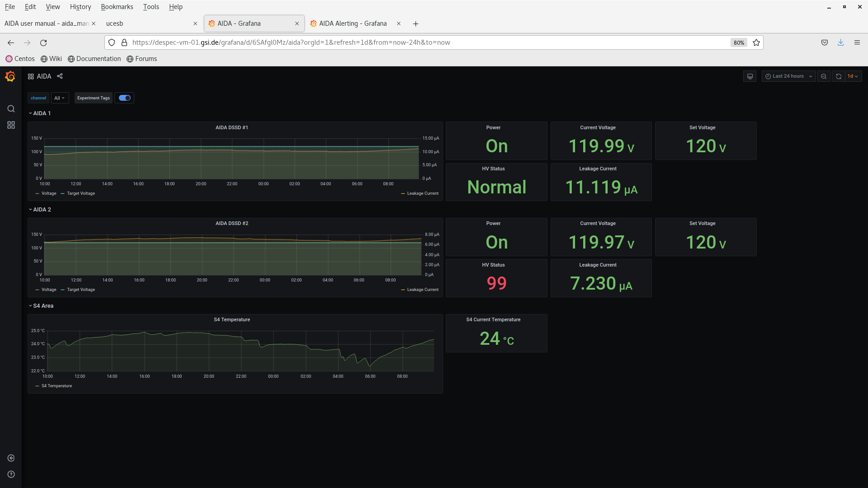Viewport: 868px width, 488px height.
Task: Open the Grafana home logo icon
Action: 10,76
